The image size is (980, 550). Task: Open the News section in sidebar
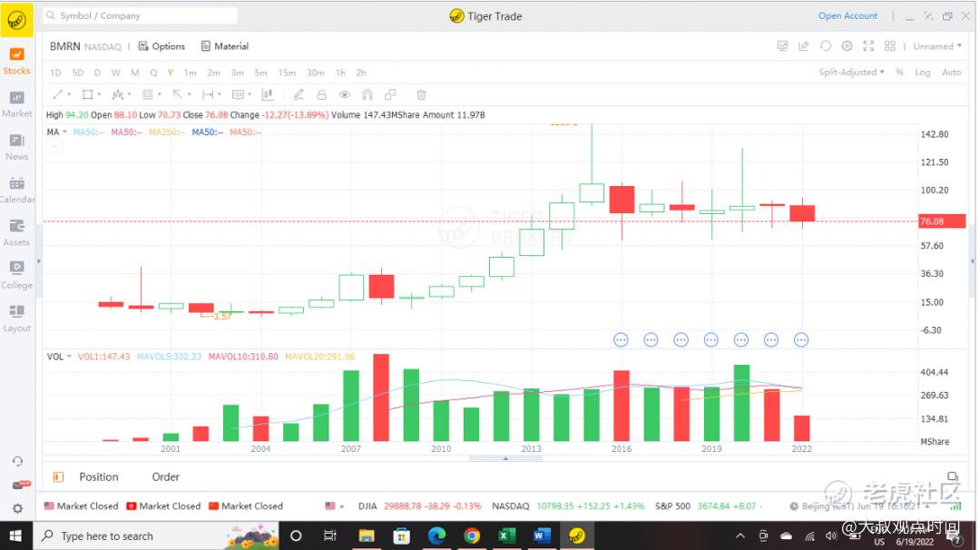17,148
